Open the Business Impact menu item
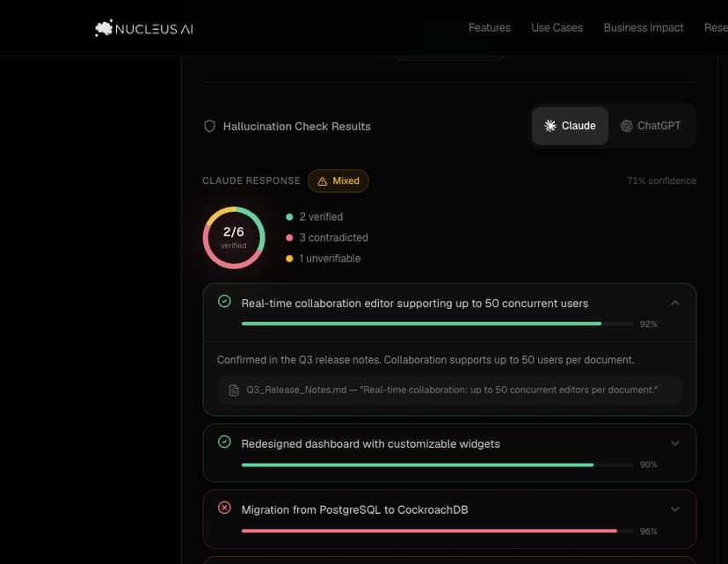728x564 pixels. coord(643,28)
